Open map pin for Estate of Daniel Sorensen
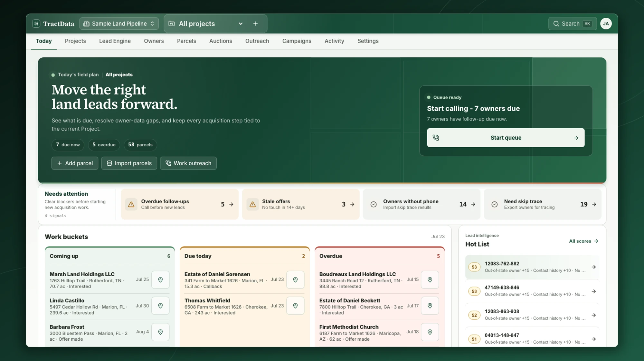644x361 pixels. pyautogui.click(x=295, y=280)
